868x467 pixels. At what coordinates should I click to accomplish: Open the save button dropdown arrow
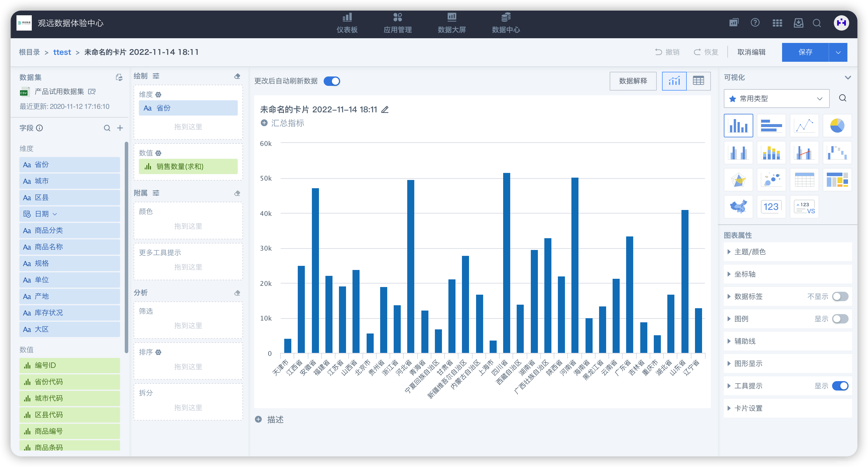tap(838, 52)
